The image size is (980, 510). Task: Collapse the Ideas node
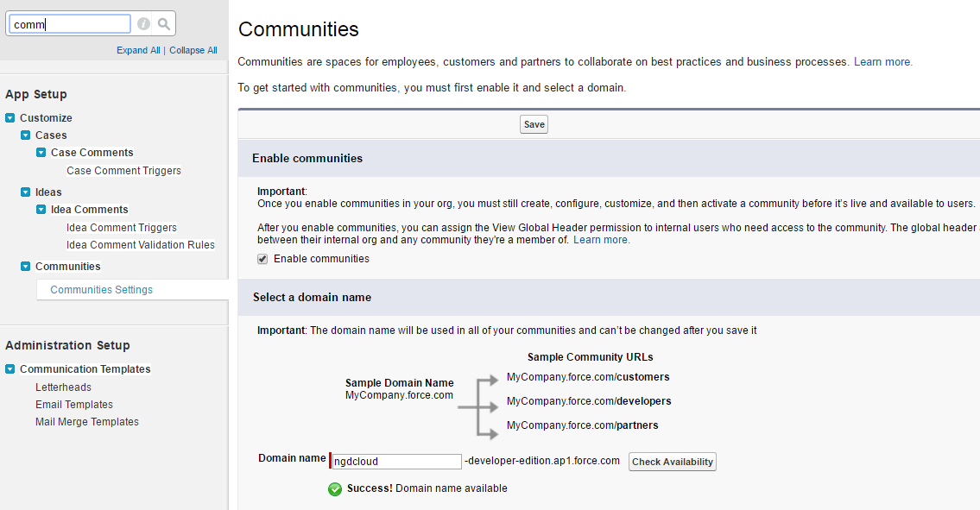25,192
